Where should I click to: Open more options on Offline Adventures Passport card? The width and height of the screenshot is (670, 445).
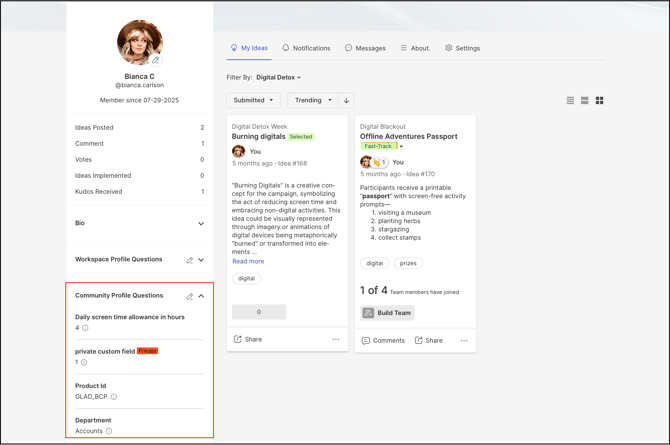pyautogui.click(x=464, y=340)
